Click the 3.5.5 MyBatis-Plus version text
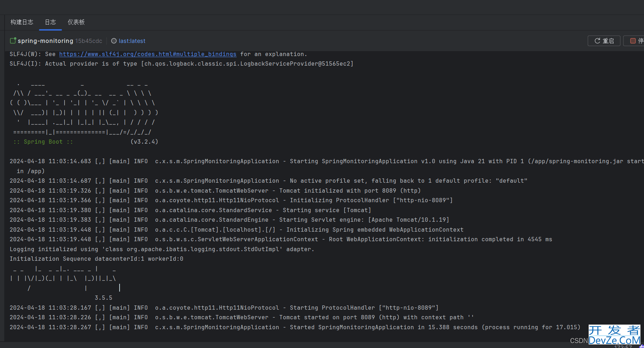Screen dimensions: 644x348 (103, 298)
